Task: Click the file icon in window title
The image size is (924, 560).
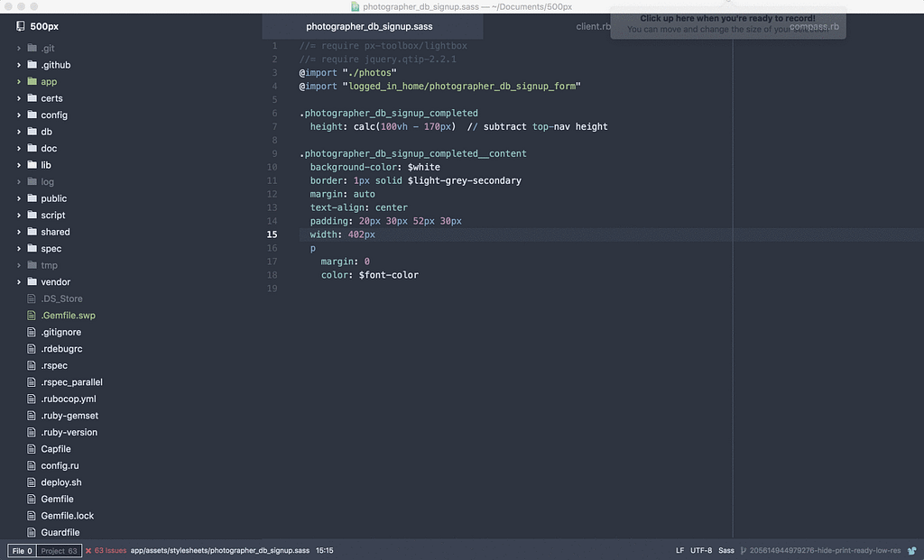Action: [x=356, y=6]
